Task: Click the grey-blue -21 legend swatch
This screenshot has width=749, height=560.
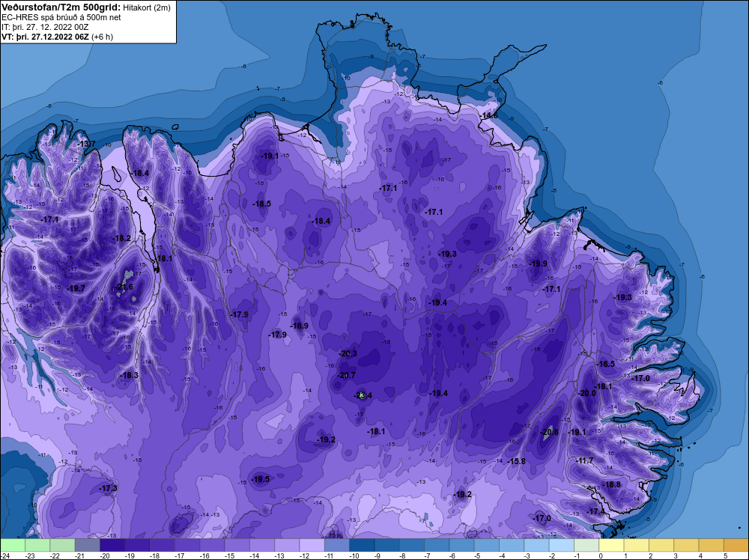Action: [87, 545]
